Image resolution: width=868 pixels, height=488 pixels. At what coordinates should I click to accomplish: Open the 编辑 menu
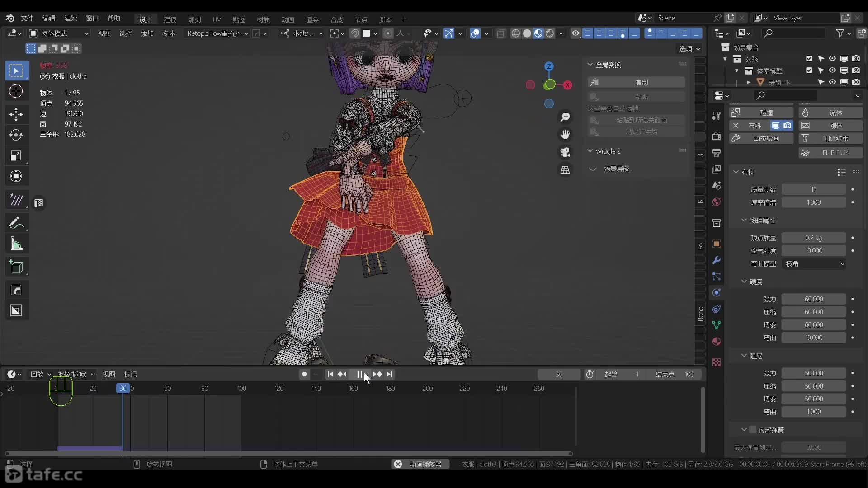(x=49, y=18)
